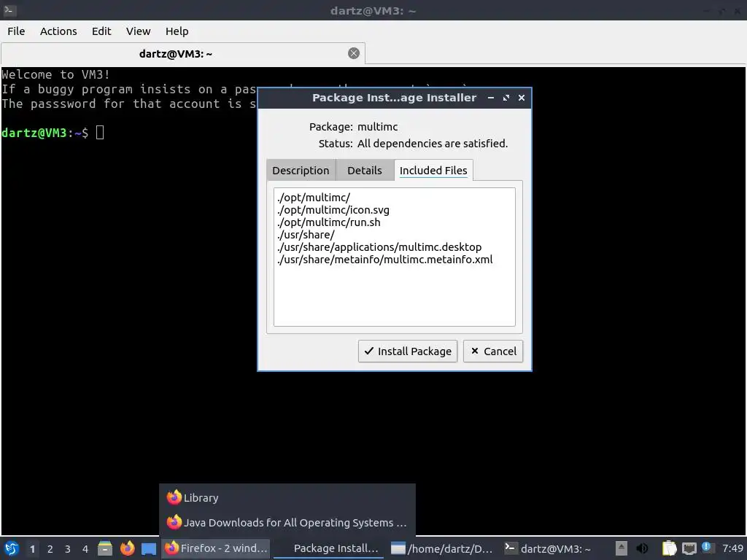The width and height of the screenshot is (747, 560).
Task: Switch to workspace 4
Action: pyautogui.click(x=85, y=549)
